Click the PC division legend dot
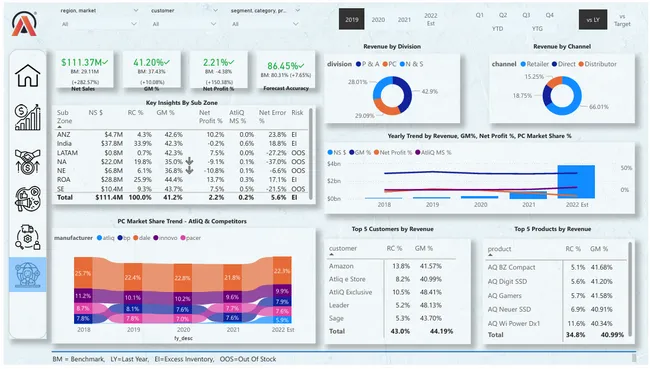 coord(385,64)
